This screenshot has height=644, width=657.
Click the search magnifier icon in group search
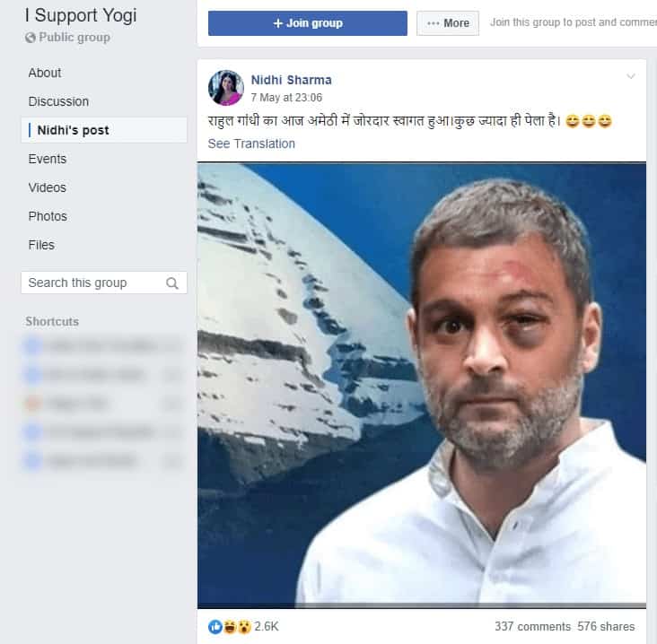coord(171,283)
